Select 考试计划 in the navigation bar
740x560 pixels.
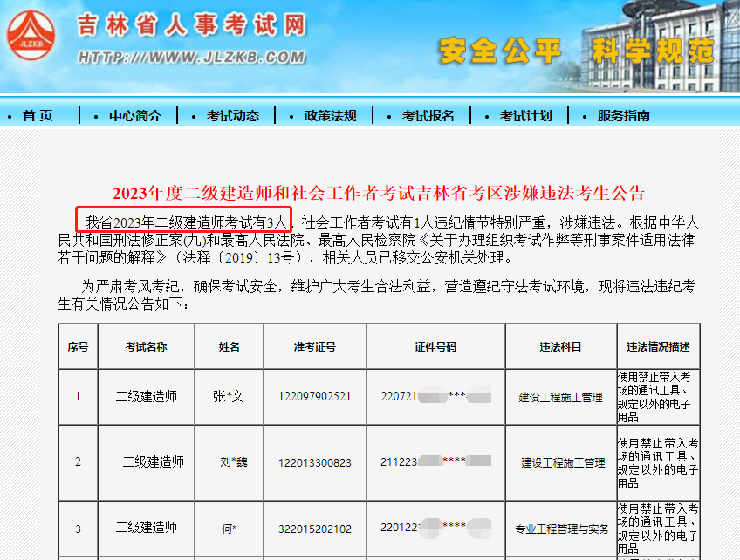click(x=526, y=115)
